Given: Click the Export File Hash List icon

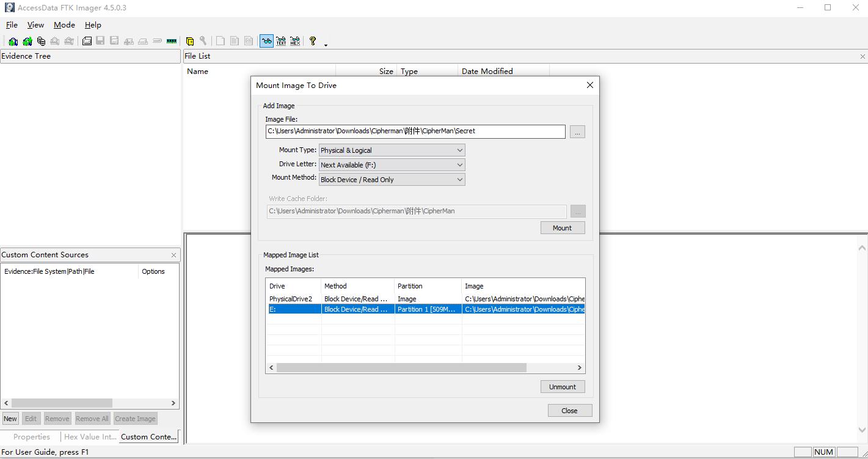Looking at the screenshot, I should [x=235, y=41].
